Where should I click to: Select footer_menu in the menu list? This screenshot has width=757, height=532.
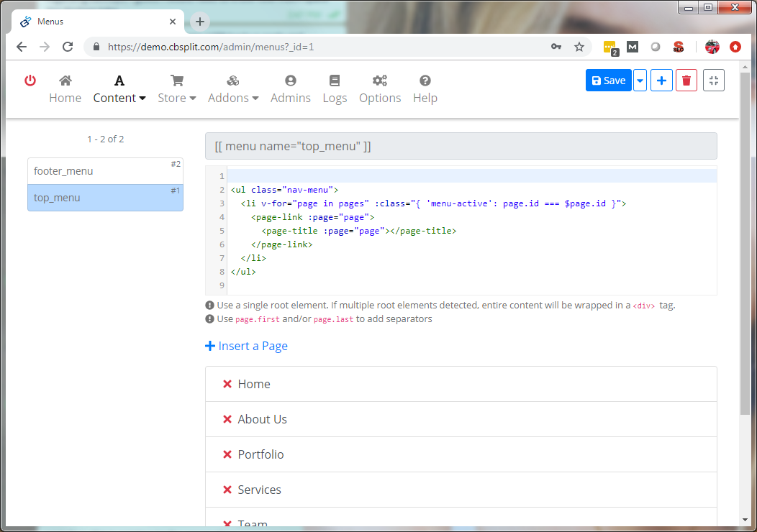coord(105,171)
